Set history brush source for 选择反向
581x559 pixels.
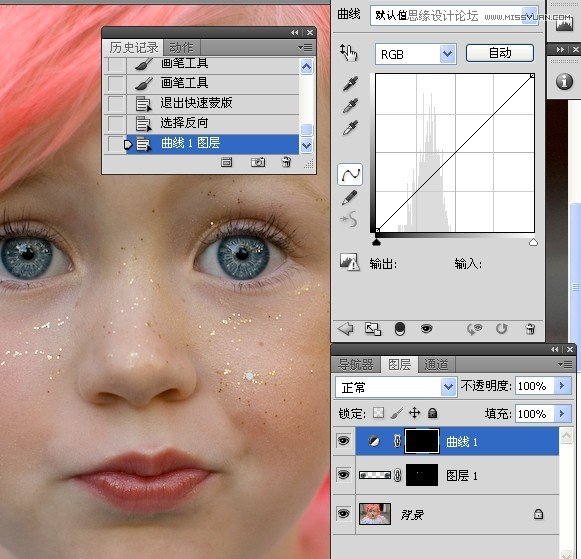tap(116, 123)
